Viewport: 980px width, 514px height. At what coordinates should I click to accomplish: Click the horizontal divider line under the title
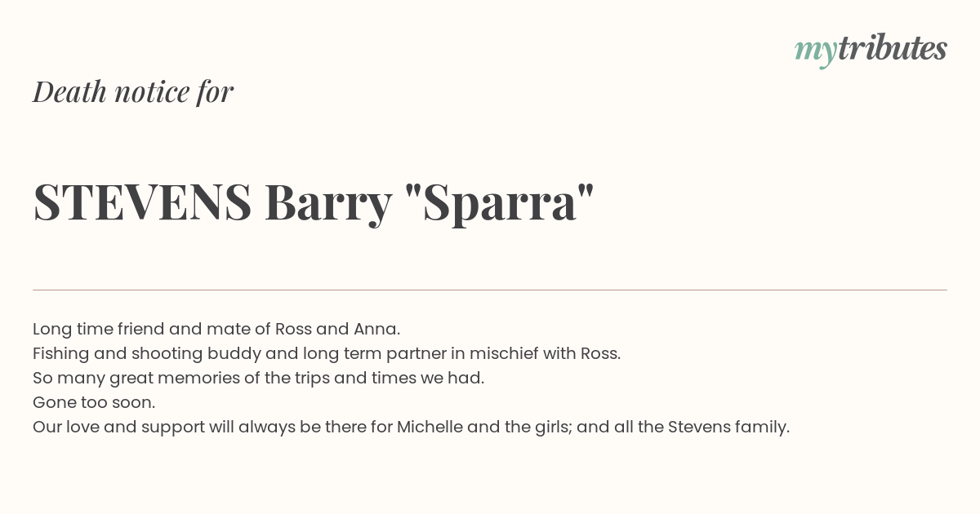[x=490, y=290]
